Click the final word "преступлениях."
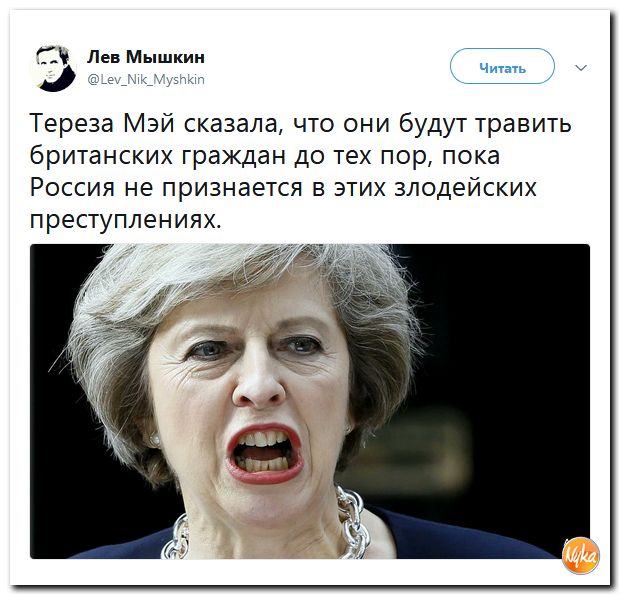The height and width of the screenshot is (596, 621). [x=126, y=219]
